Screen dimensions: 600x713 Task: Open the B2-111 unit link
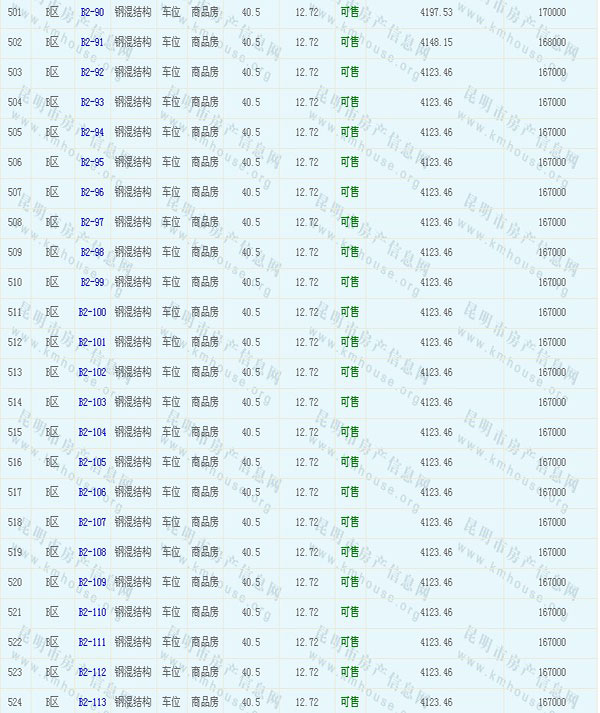[92, 642]
